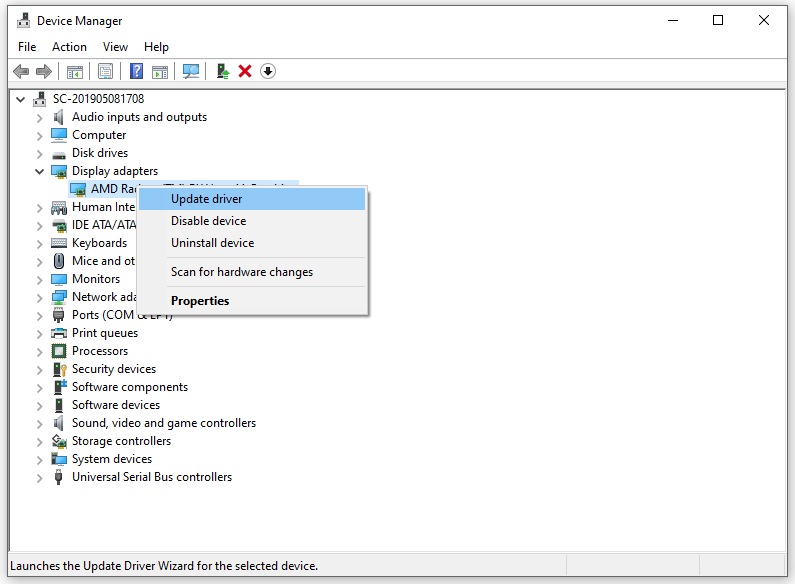795x584 pixels.
Task: Select the Keyboards tree row text
Action: point(99,243)
